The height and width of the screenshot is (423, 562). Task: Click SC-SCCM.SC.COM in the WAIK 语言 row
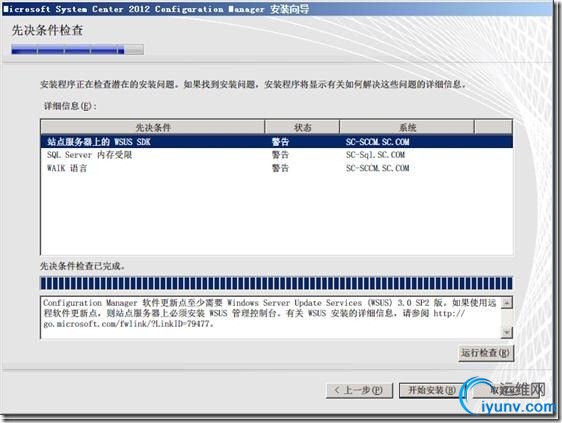(x=377, y=168)
